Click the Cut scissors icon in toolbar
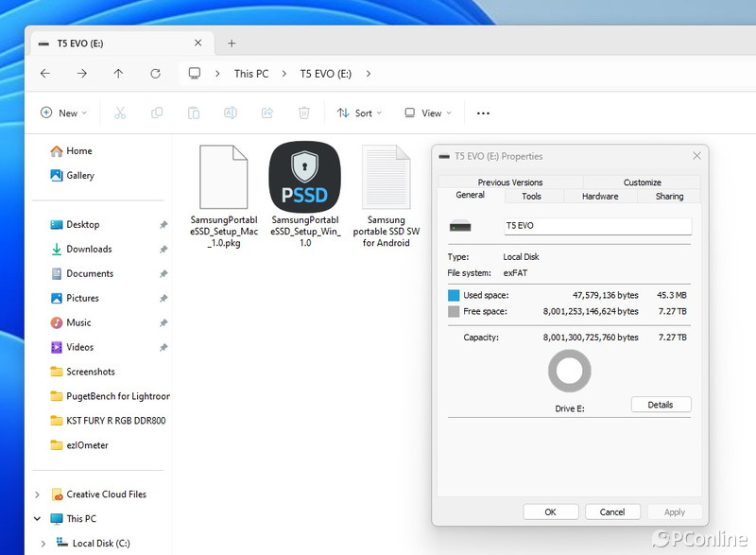Viewport: 756px width, 555px height. coord(120,113)
